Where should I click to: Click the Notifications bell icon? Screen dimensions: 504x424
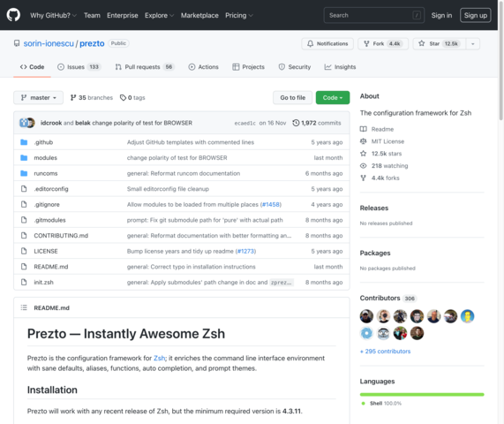point(310,43)
